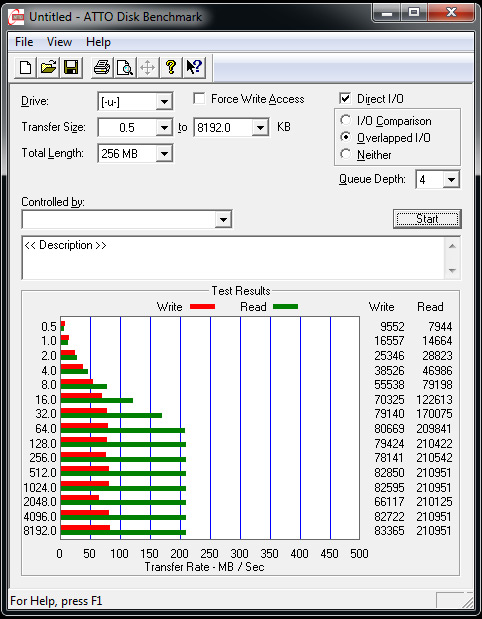Open a saved benchmark file icon
Image resolution: width=482 pixels, height=619 pixels.
point(48,67)
